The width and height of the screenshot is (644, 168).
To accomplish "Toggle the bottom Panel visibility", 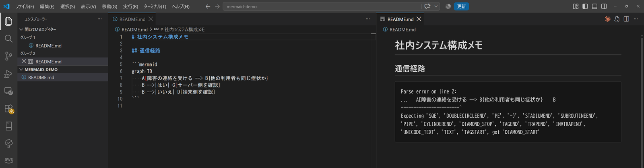I will point(594,6).
